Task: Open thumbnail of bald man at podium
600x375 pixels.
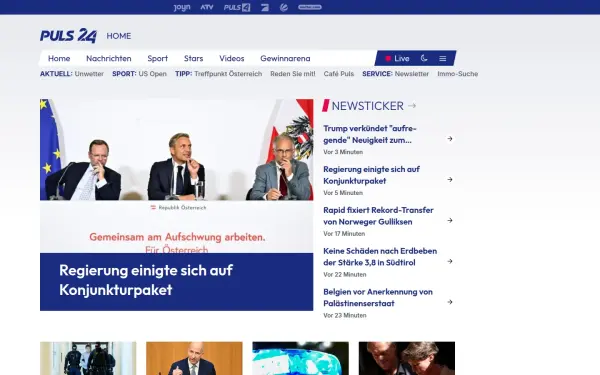Action: 194,358
